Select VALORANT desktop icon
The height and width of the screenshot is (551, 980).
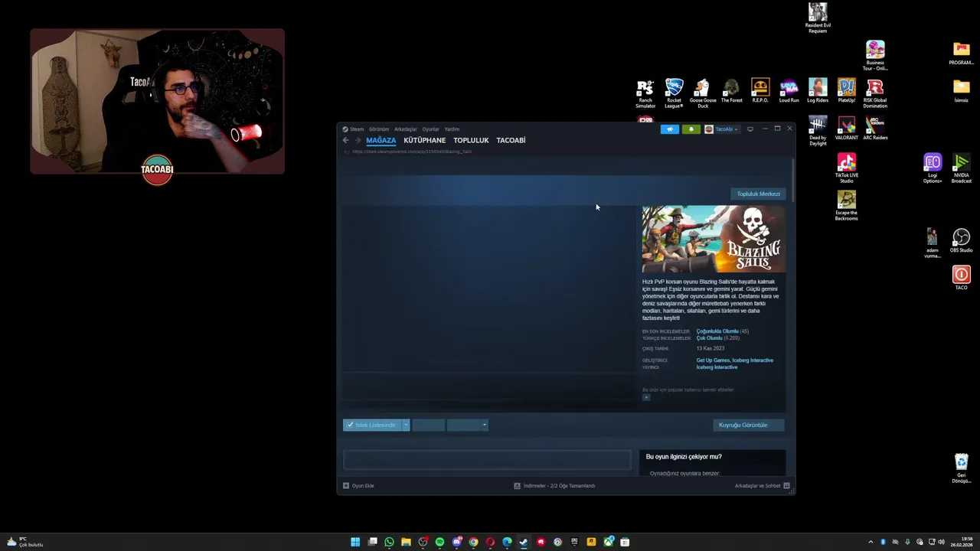(x=847, y=129)
